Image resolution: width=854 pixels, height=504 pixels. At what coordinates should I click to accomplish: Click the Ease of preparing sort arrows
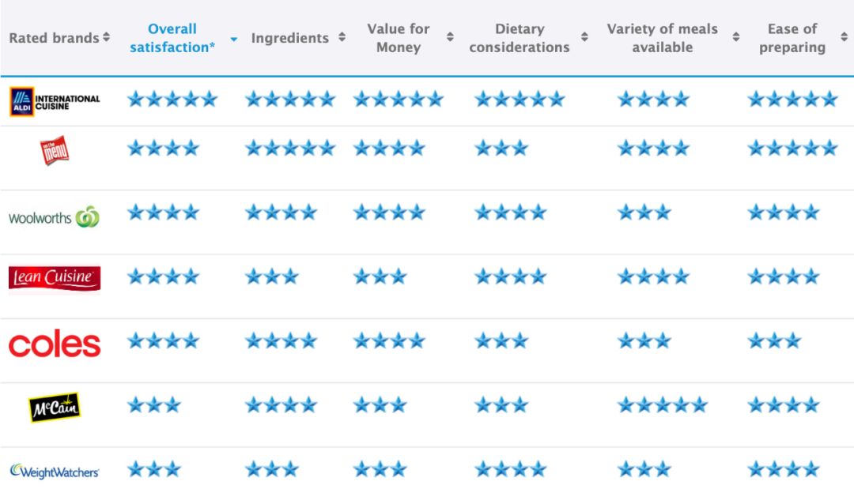[x=845, y=37]
